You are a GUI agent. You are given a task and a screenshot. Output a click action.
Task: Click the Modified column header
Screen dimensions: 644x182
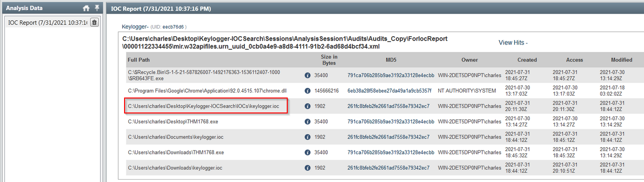pos(621,60)
